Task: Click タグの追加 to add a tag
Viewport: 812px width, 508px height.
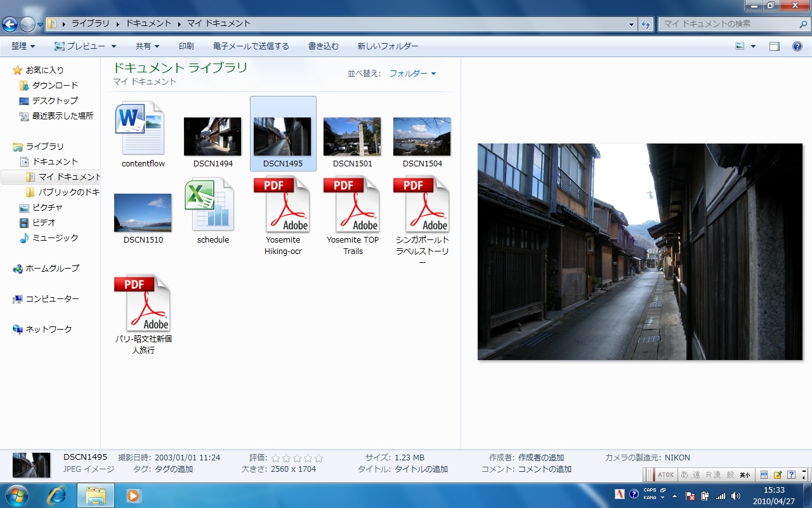Action: (171, 469)
